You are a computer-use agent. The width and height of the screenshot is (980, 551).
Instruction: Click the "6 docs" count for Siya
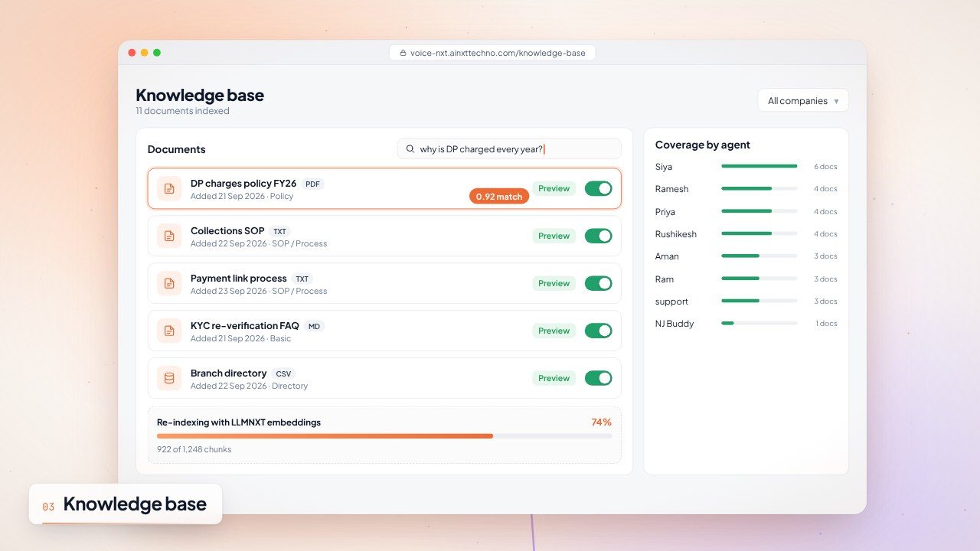tap(825, 167)
